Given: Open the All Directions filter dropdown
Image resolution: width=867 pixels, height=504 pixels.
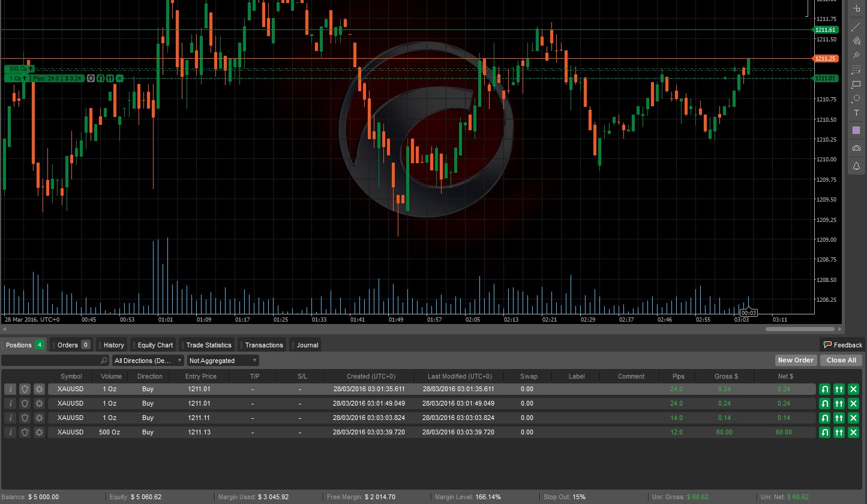Looking at the screenshot, I should click(148, 361).
